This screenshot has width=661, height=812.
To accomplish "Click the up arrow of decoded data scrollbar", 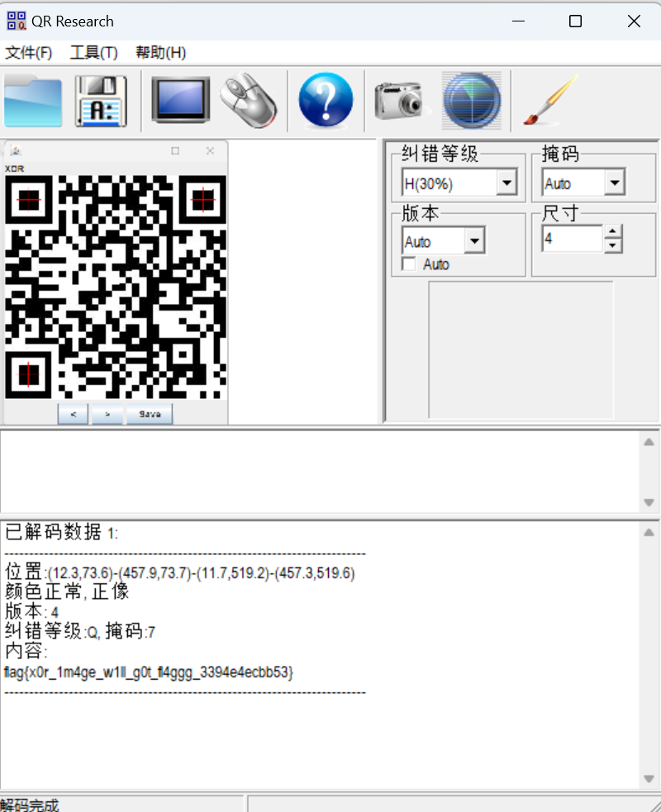I will click(x=649, y=532).
